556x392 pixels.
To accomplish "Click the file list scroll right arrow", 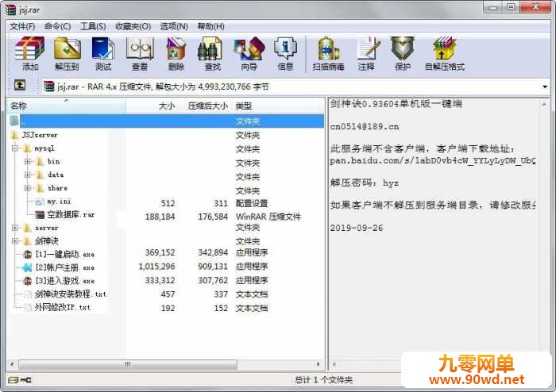I will coord(318,364).
